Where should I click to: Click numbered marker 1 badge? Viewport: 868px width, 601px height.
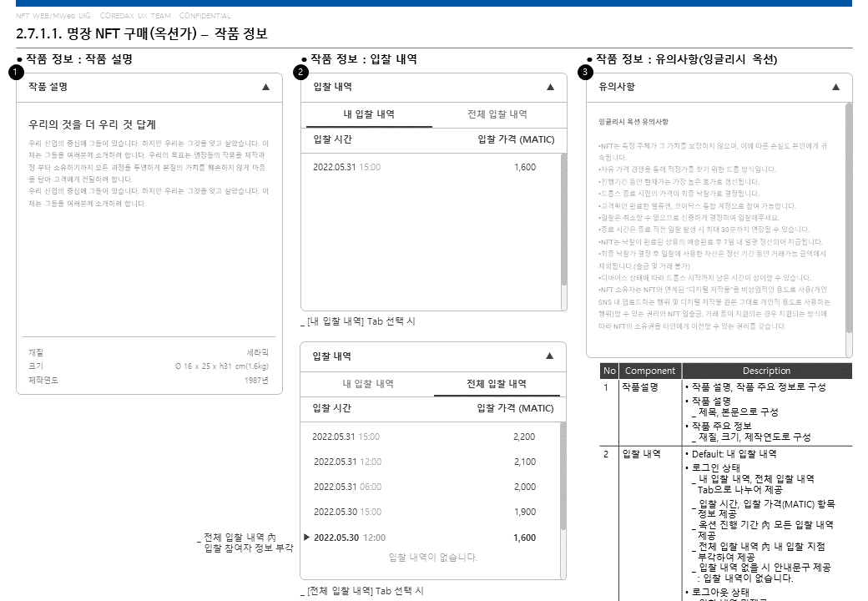pyautogui.click(x=16, y=72)
